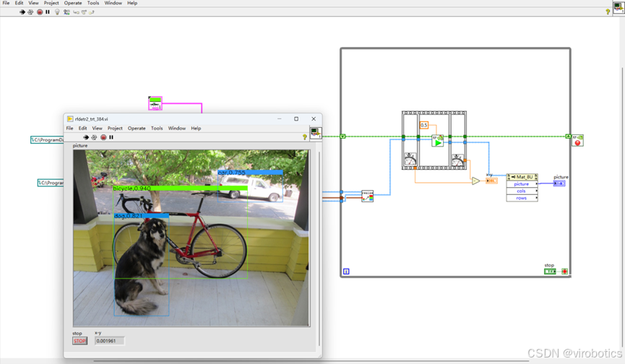The width and height of the screenshot is (625, 364).
Task: Click the upper C:\ProgramD path constant
Action: click(x=47, y=140)
